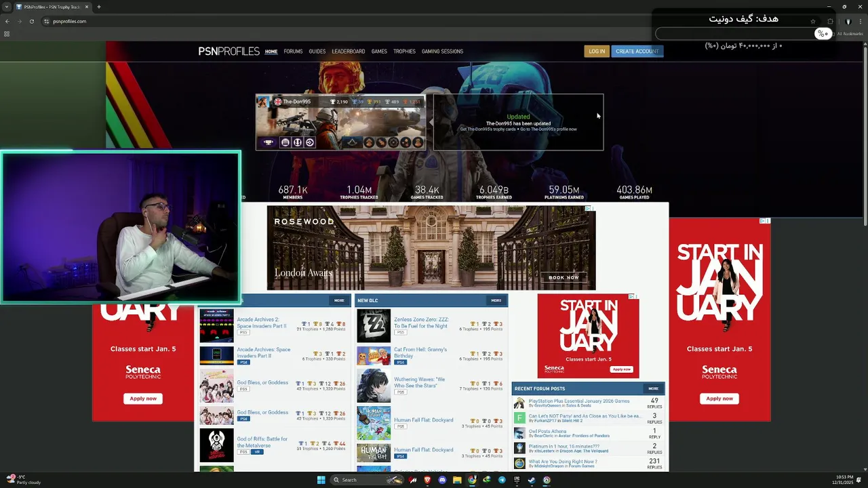
Task: Open Brave browser from the taskbar
Action: tap(427, 480)
